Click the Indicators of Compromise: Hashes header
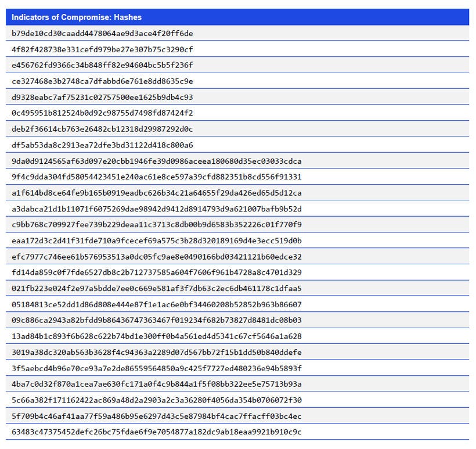Image resolution: width=476 pixels, height=449 pixels. tap(78, 17)
